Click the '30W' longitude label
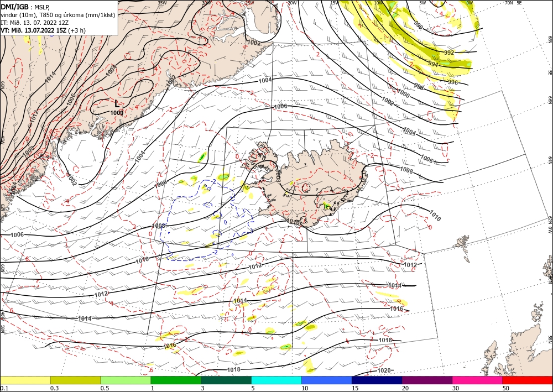 206,3
